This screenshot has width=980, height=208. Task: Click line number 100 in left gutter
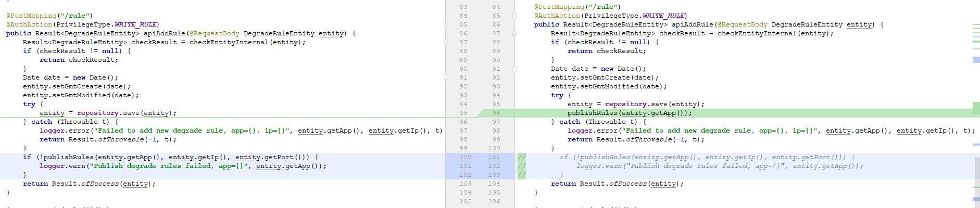(465, 157)
